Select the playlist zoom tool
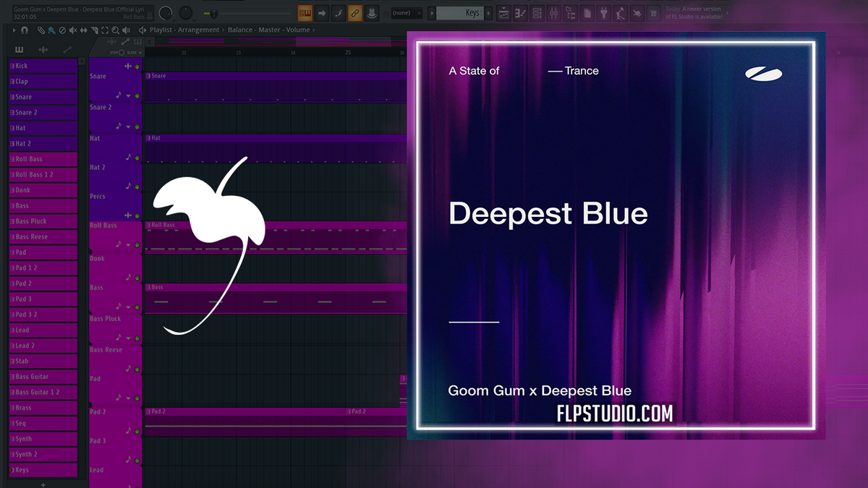Viewport: 868px width, 488px height. [115, 30]
